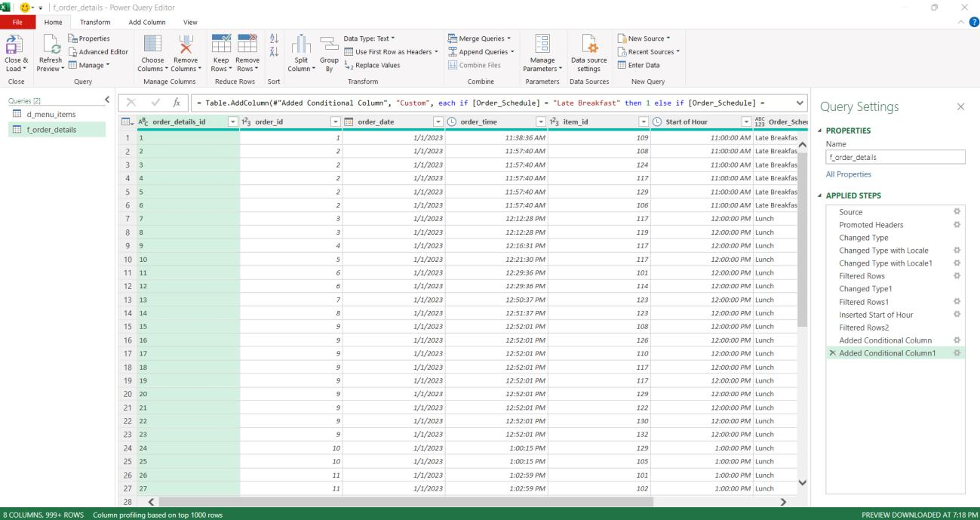Open filter dropdown for order_id column
This screenshot has height=520, width=980.
[x=335, y=122]
